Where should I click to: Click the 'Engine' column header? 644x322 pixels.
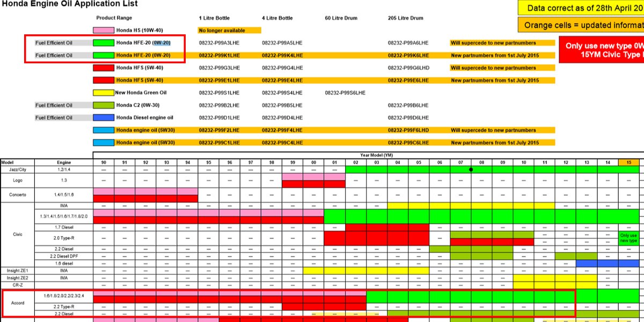pyautogui.click(x=64, y=162)
